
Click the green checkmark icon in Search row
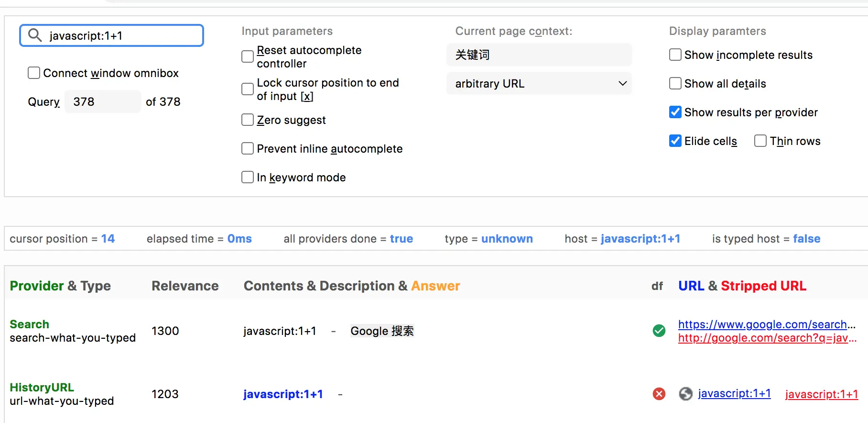(659, 331)
